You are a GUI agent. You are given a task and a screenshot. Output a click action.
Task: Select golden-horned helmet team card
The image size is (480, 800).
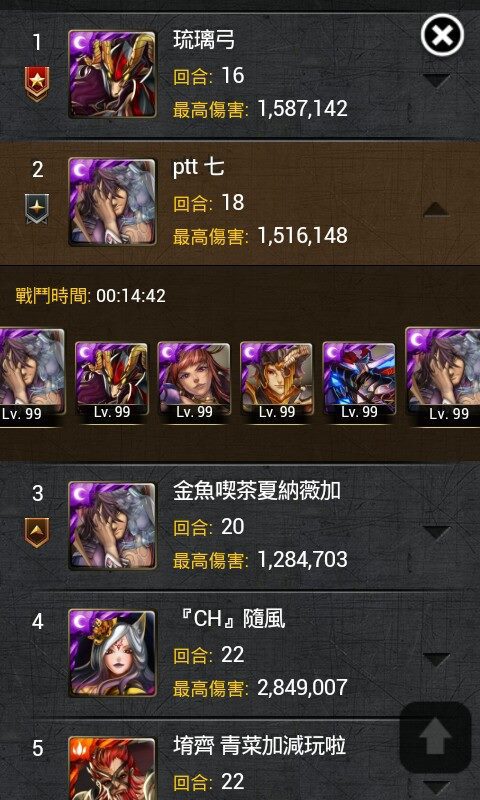click(276, 380)
